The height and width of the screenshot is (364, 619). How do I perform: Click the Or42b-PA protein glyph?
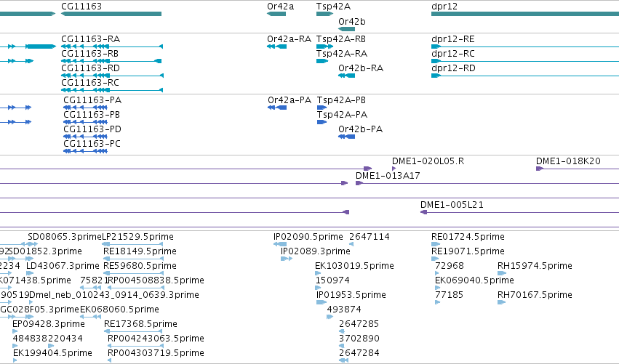[x=347, y=137]
